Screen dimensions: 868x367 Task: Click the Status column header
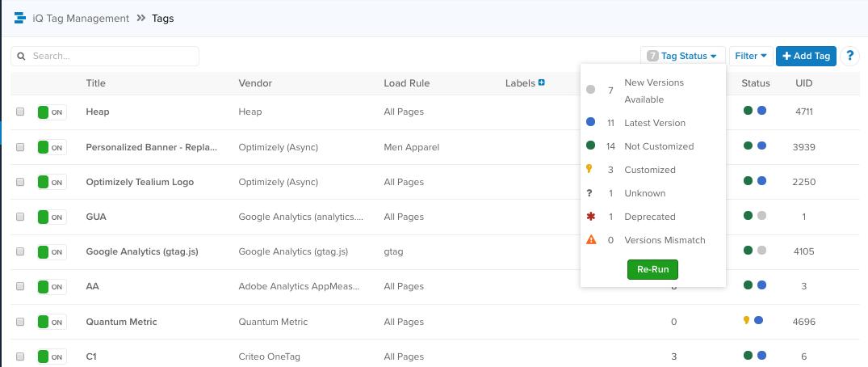pos(756,83)
